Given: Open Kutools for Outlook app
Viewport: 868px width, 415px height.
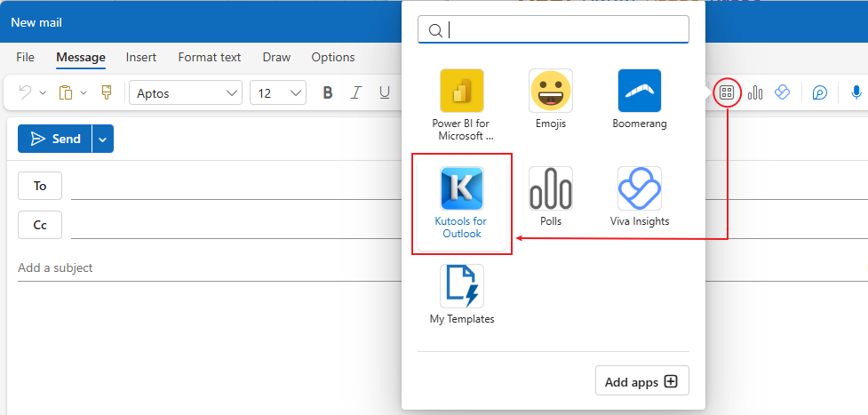Looking at the screenshot, I should [462, 204].
